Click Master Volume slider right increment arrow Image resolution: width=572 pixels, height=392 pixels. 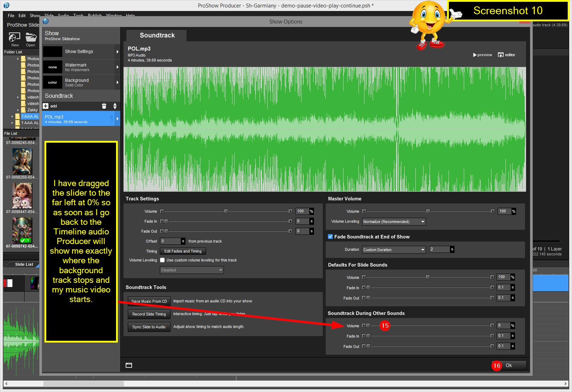click(493, 211)
